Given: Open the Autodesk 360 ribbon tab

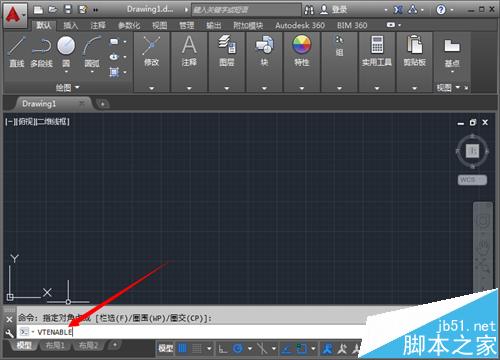Looking at the screenshot, I should [300, 25].
